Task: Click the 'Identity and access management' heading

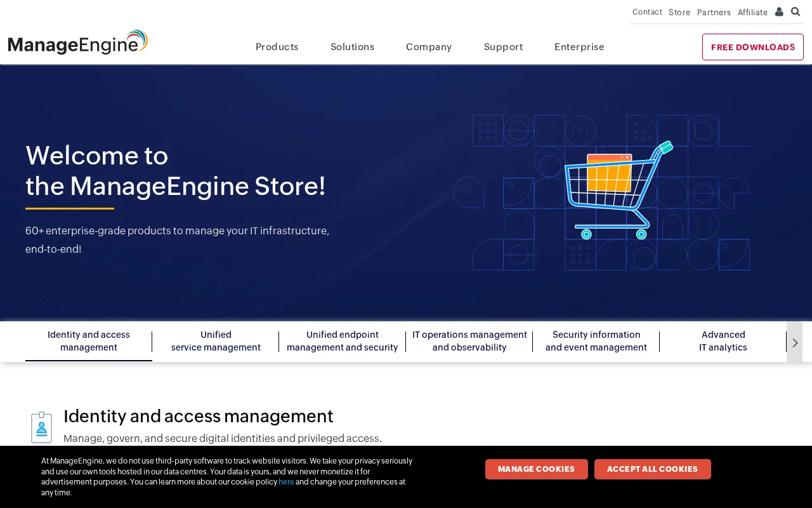Action: pyautogui.click(x=199, y=416)
